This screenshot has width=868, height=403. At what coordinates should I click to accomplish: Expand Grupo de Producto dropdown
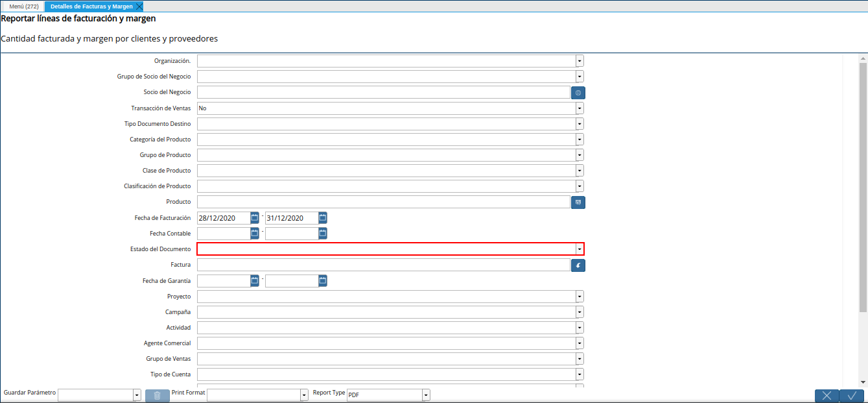pyautogui.click(x=580, y=155)
